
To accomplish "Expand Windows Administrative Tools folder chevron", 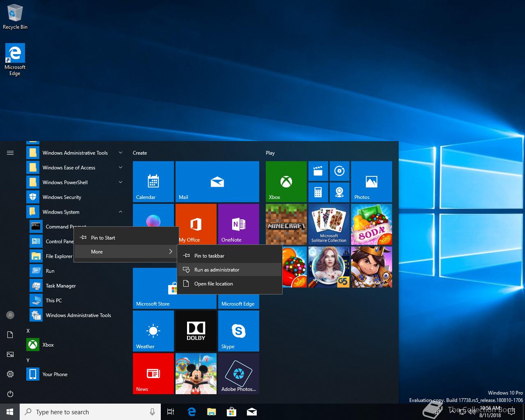I will click(121, 153).
